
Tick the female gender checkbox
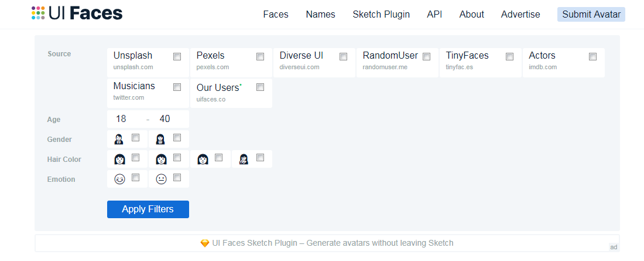click(177, 138)
